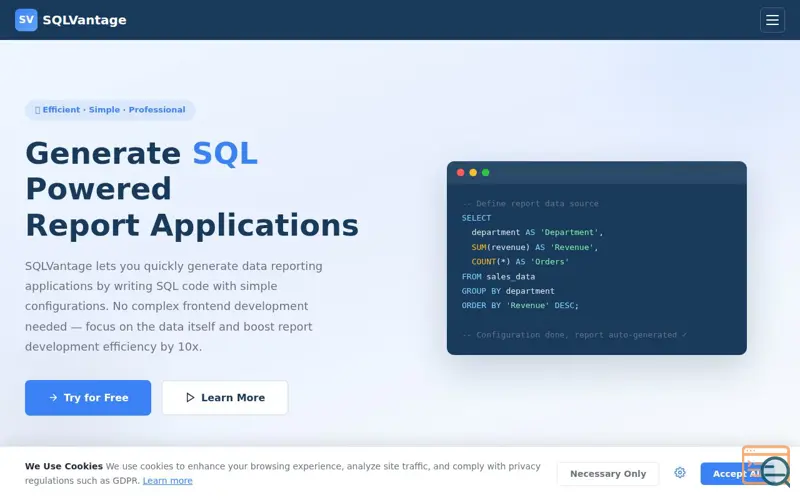
Task: Click the code line "FROM sales_data"
Action: point(498,277)
